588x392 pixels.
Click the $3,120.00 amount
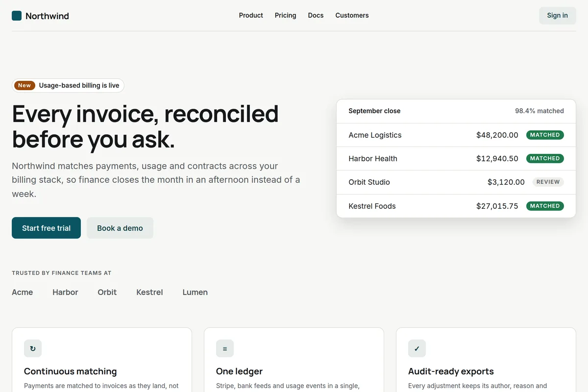pyautogui.click(x=506, y=182)
